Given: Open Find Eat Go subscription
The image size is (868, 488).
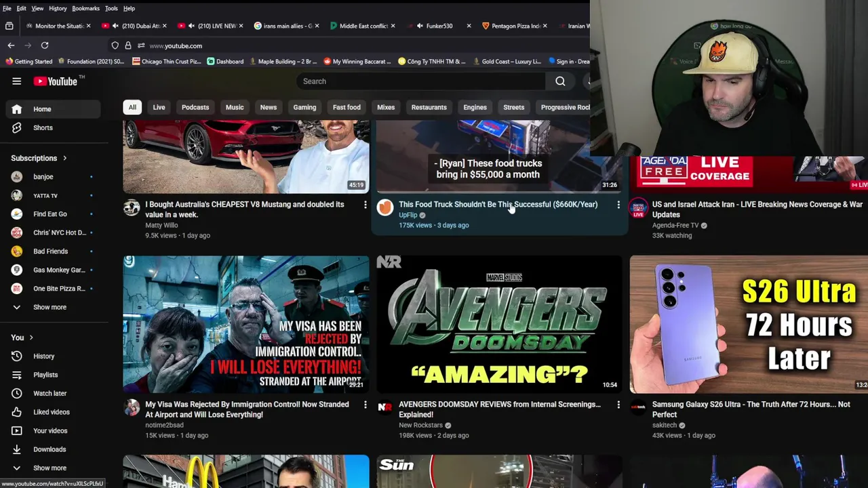Looking at the screenshot, I should click(x=50, y=214).
